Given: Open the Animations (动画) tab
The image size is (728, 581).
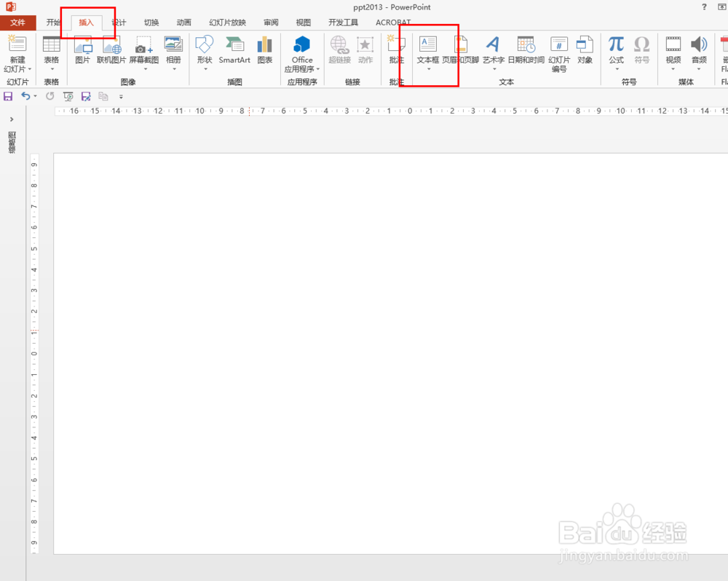Looking at the screenshot, I should pyautogui.click(x=184, y=23).
